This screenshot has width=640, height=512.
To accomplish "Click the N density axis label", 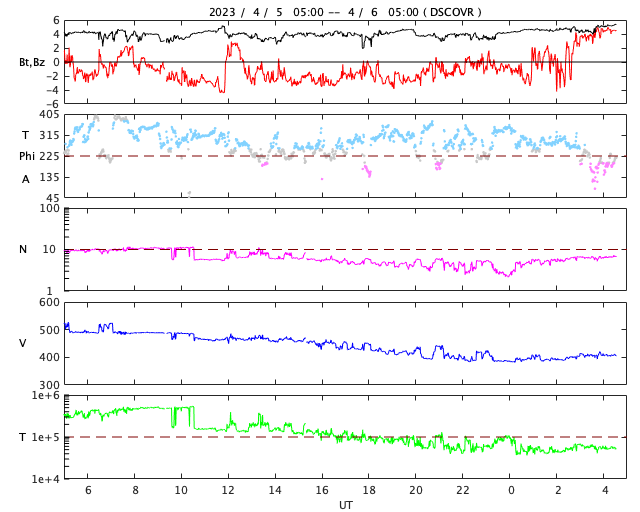I will 23,249.
